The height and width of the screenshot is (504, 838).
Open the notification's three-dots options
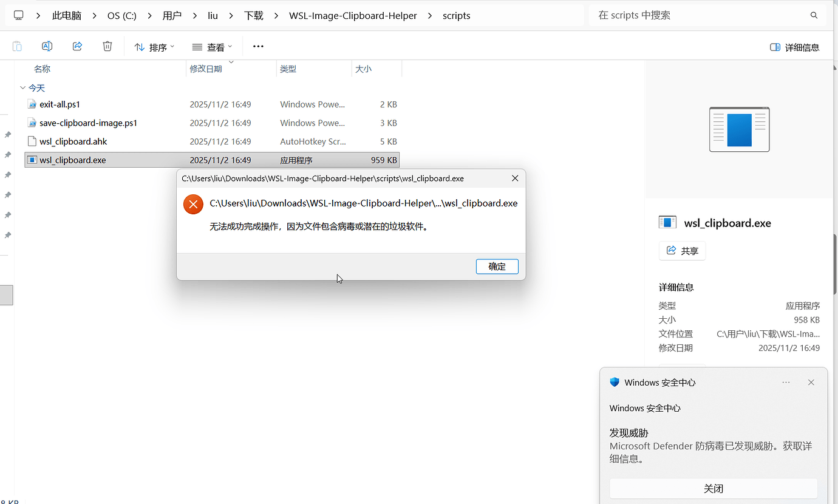[786, 383]
